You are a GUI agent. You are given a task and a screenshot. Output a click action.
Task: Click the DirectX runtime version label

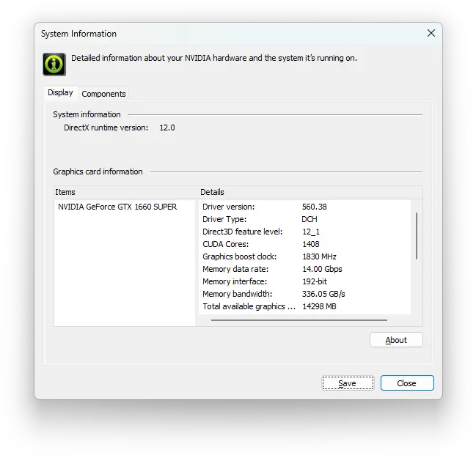pos(106,128)
